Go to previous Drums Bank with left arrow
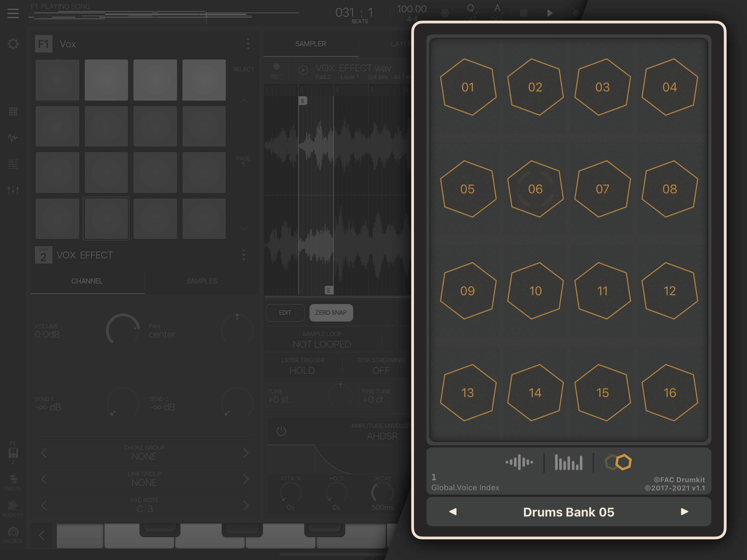 click(x=453, y=512)
